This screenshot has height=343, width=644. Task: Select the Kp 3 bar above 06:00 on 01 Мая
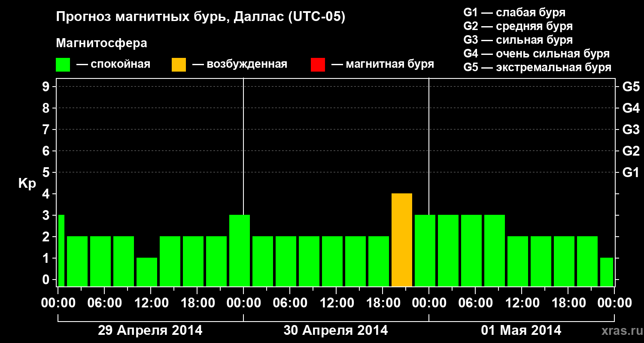(471, 251)
